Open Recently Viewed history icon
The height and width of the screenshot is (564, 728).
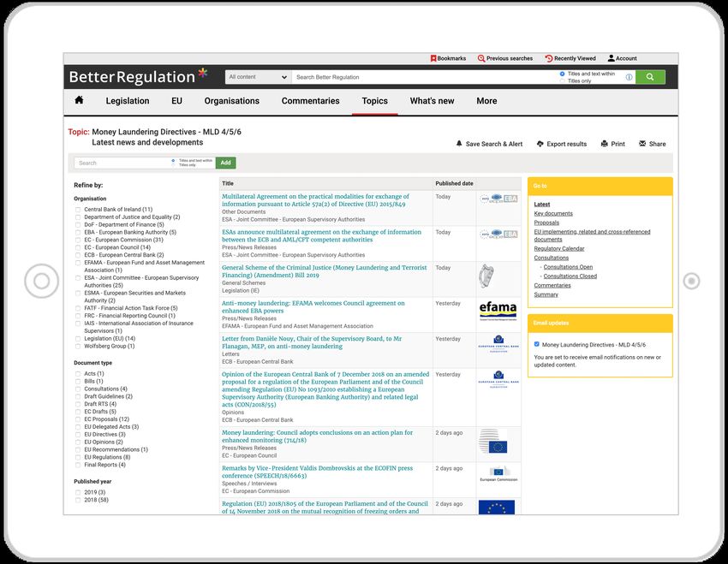pos(549,58)
